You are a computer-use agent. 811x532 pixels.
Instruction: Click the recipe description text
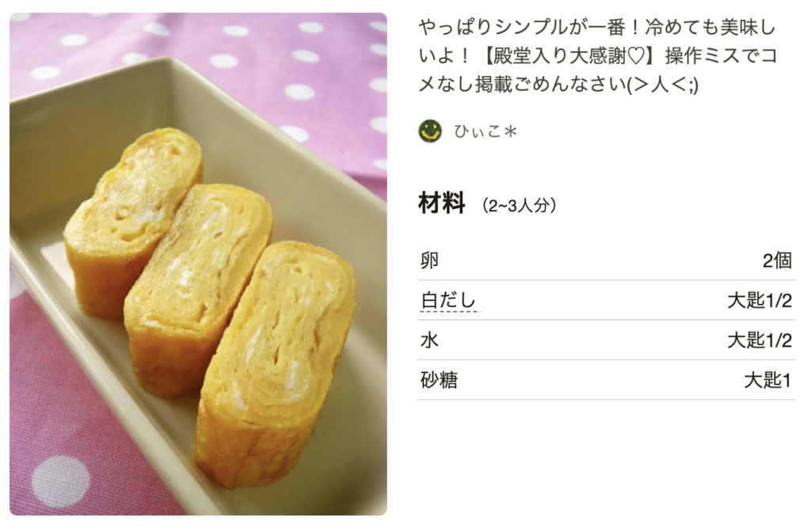click(x=598, y=55)
